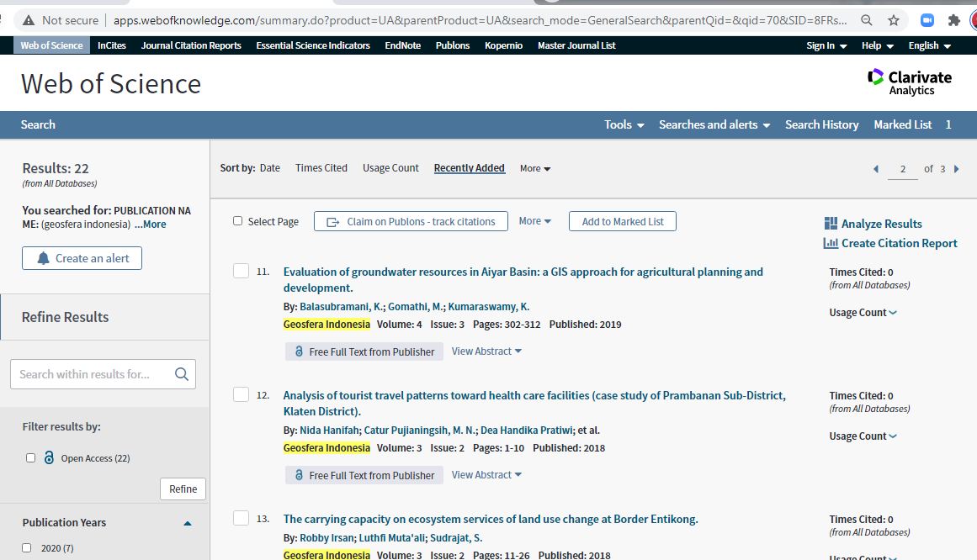Click the search magnifier in Refine Results
Viewport: 977px width, 560px height.
tap(181, 373)
